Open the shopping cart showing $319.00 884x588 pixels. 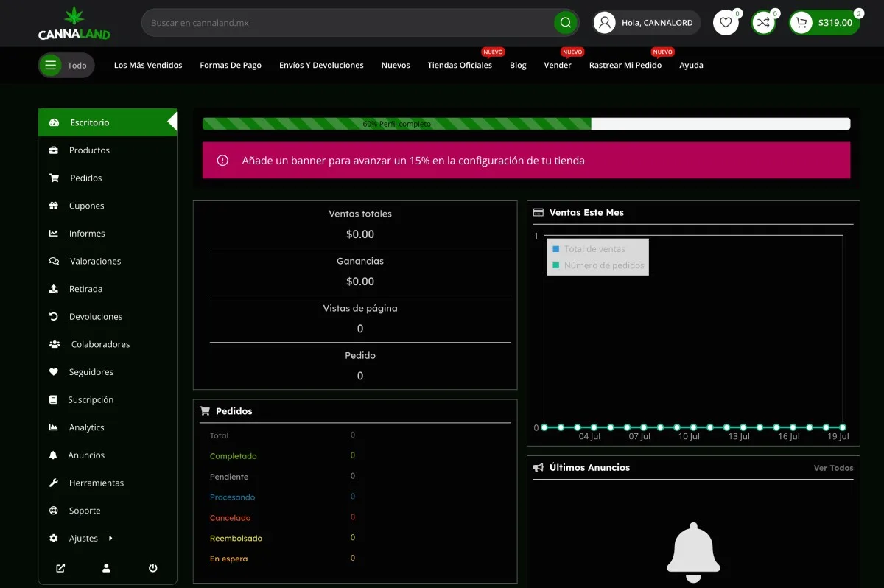pos(824,23)
